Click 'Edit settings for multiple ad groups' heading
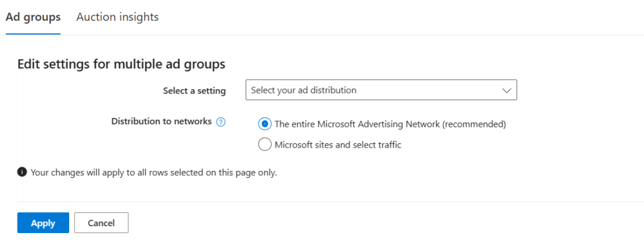Screen dimensions: 644x240 [x=121, y=65]
